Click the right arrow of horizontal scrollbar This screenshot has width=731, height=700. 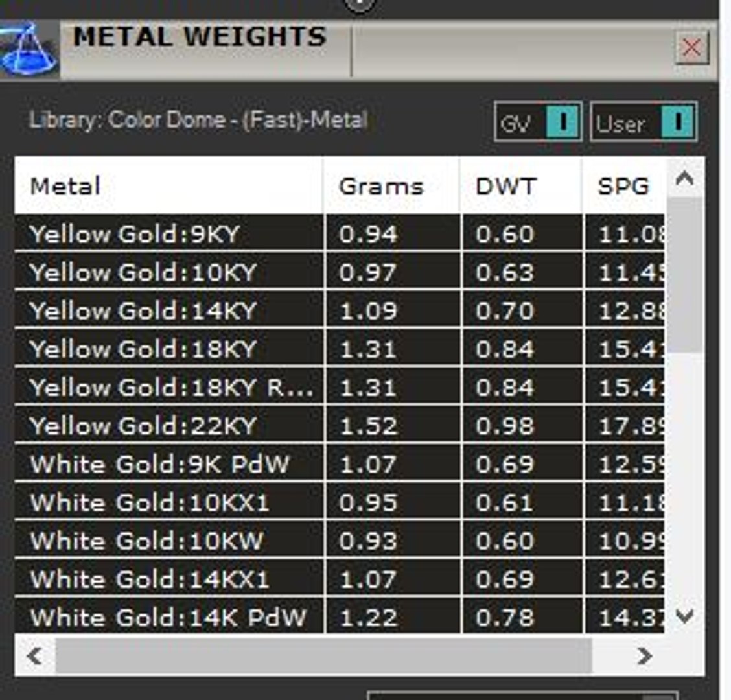(645, 656)
